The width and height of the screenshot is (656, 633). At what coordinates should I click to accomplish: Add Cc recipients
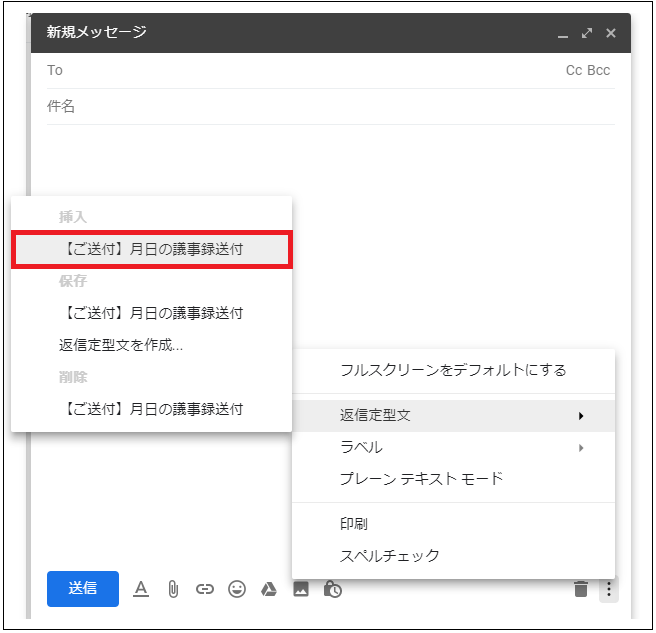(x=574, y=70)
